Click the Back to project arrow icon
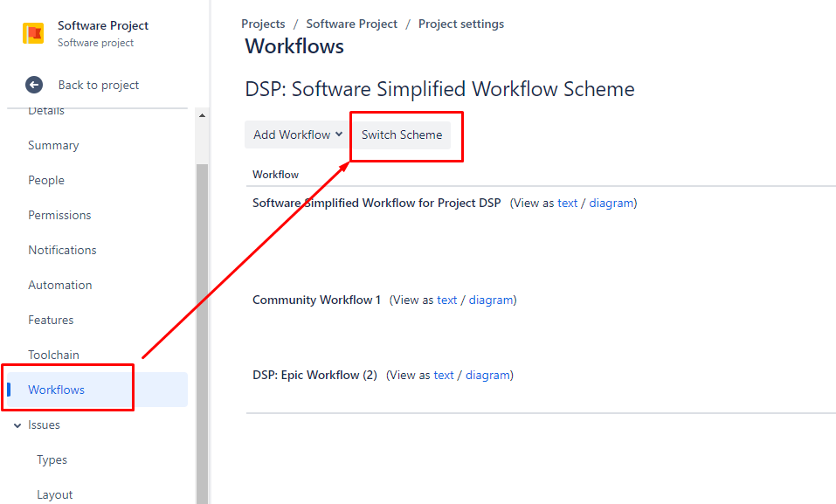836x504 pixels. point(33,85)
